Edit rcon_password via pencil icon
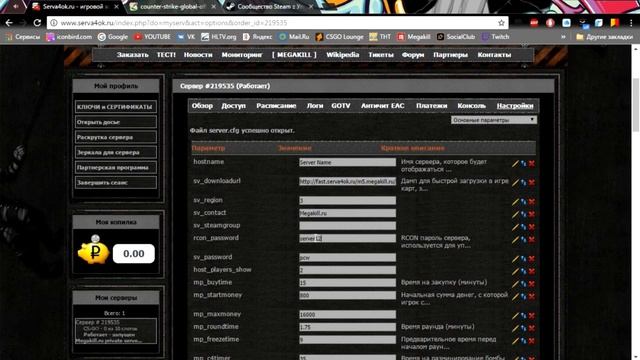Screen dimensions: 640x360 pyautogui.click(x=515, y=240)
